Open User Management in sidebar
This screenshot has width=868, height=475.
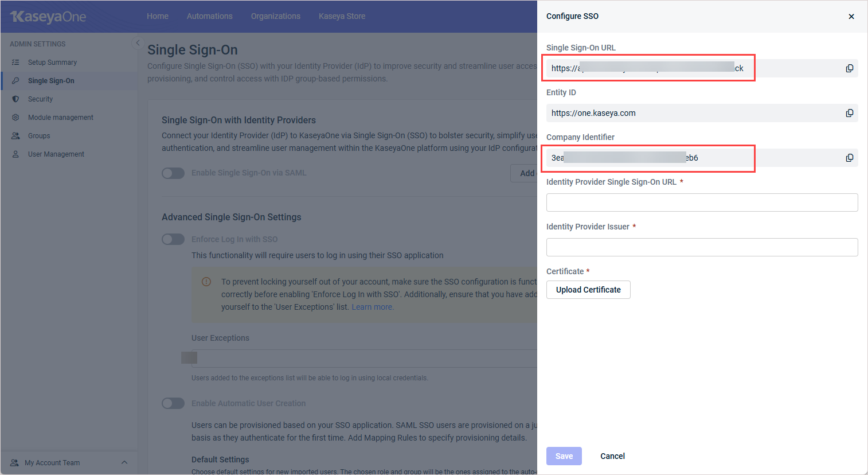pyautogui.click(x=56, y=154)
